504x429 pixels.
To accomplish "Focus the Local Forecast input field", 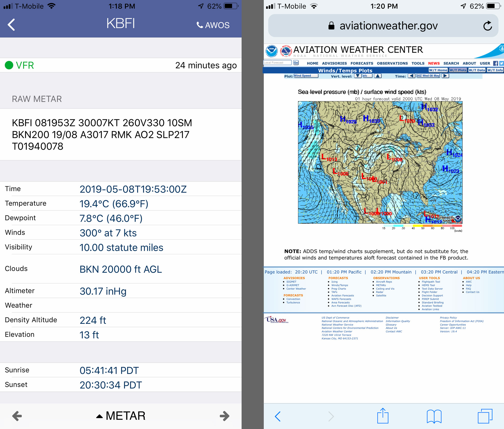I will pos(277,63).
